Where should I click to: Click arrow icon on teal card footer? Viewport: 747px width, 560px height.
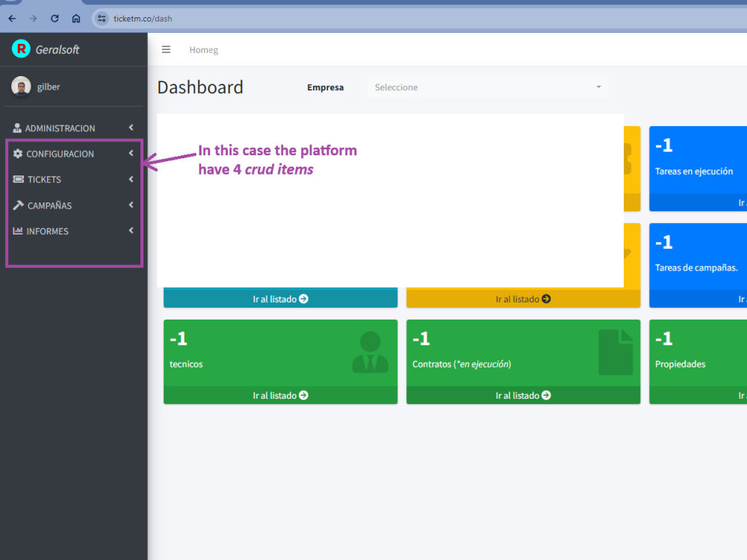tap(303, 299)
